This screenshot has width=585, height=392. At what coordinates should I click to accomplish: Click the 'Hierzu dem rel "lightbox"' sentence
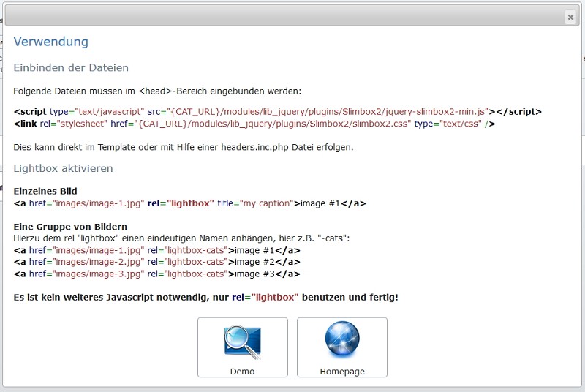[181, 238]
